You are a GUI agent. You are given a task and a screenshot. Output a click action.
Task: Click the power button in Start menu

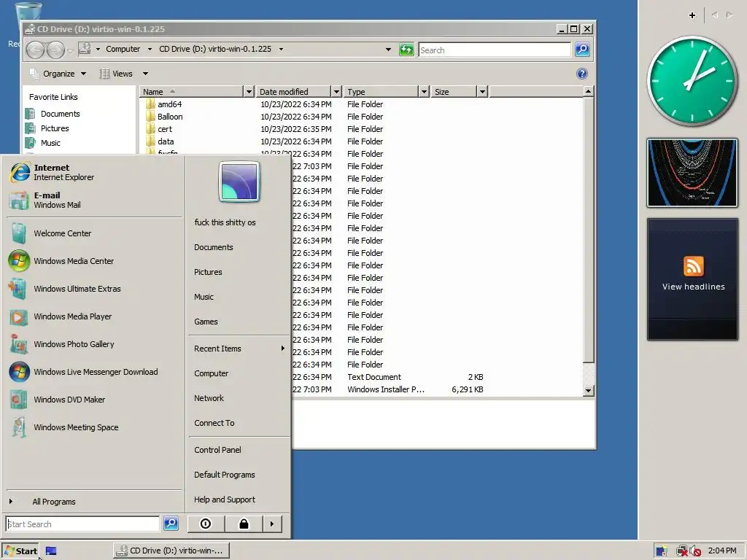205,524
